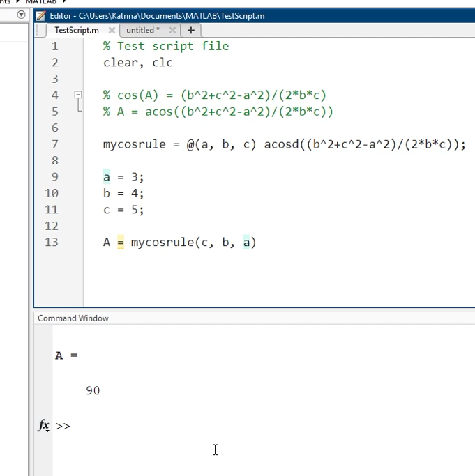Click the 'clear, clc' line
The height and width of the screenshot is (476, 475).
pyautogui.click(x=137, y=63)
